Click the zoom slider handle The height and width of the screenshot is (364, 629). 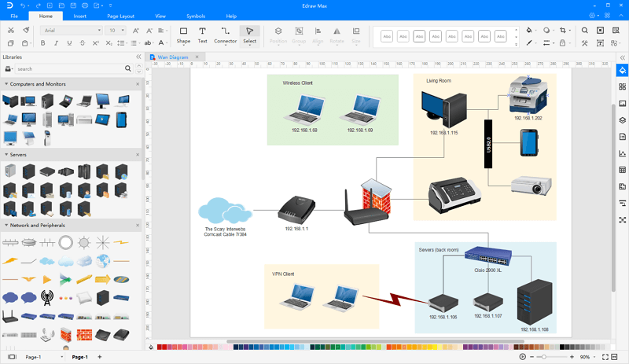tap(544, 357)
